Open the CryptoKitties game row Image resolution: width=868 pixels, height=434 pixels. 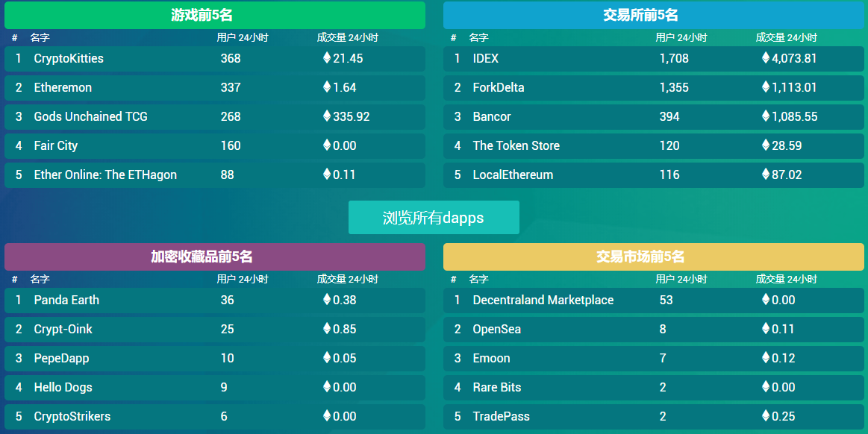coord(215,59)
